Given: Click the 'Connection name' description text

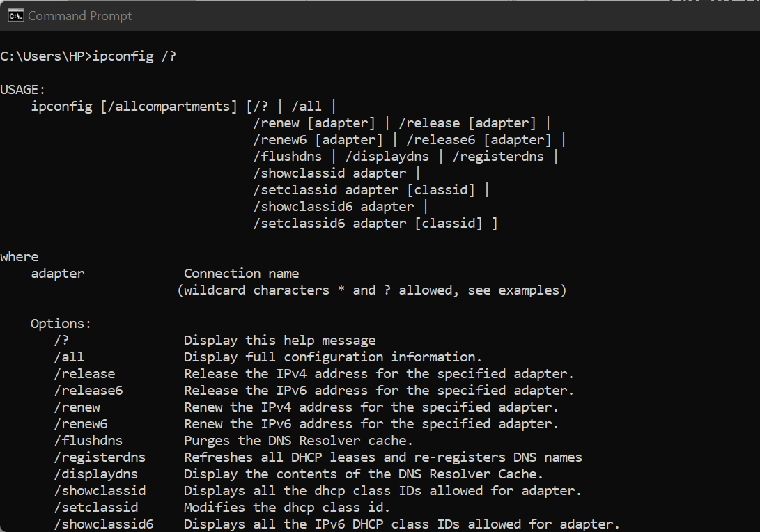Looking at the screenshot, I should pyautogui.click(x=241, y=274).
